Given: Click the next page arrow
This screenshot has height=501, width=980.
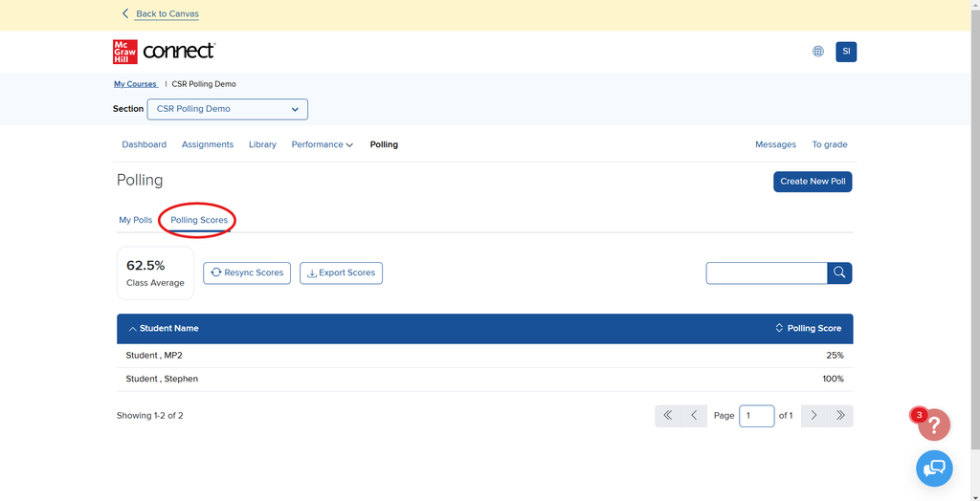Looking at the screenshot, I should tap(813, 416).
